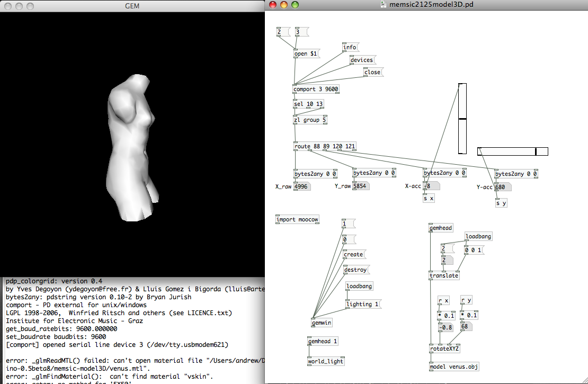
Task: Select the number box showing -0.8
Action: pos(446,327)
